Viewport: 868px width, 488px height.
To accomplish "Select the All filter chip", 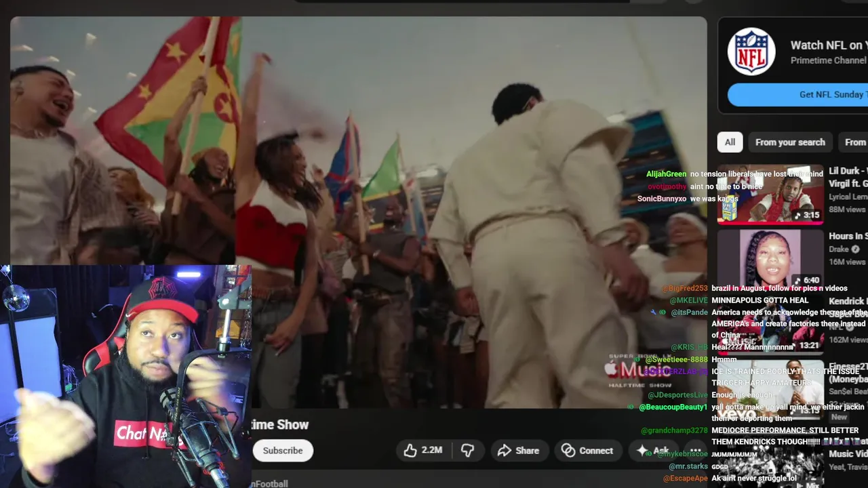I will coord(730,142).
